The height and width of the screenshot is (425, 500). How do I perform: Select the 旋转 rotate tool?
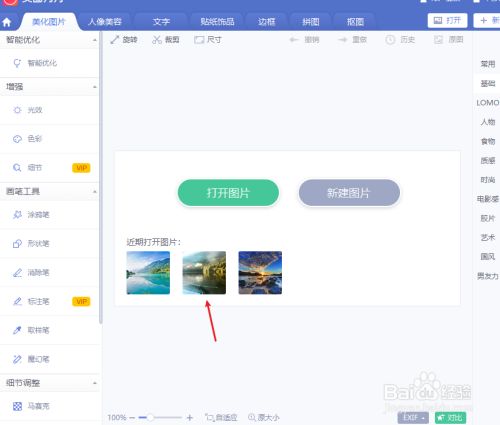click(x=124, y=40)
